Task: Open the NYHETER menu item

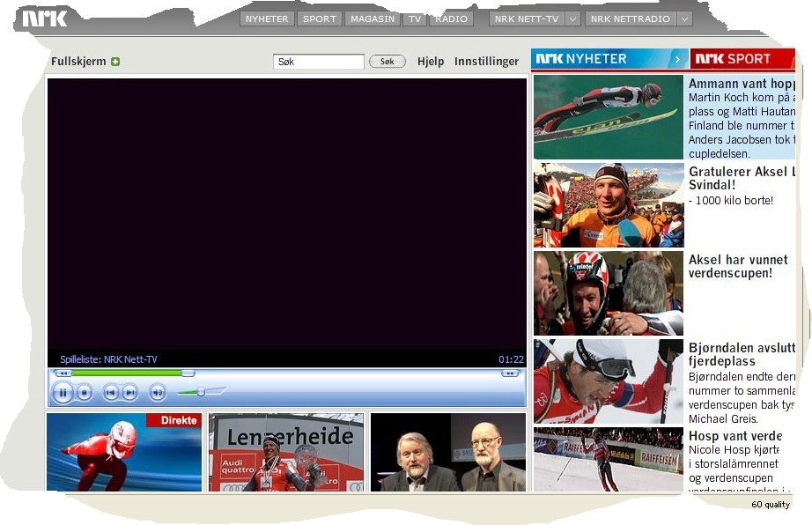Action: click(267, 18)
